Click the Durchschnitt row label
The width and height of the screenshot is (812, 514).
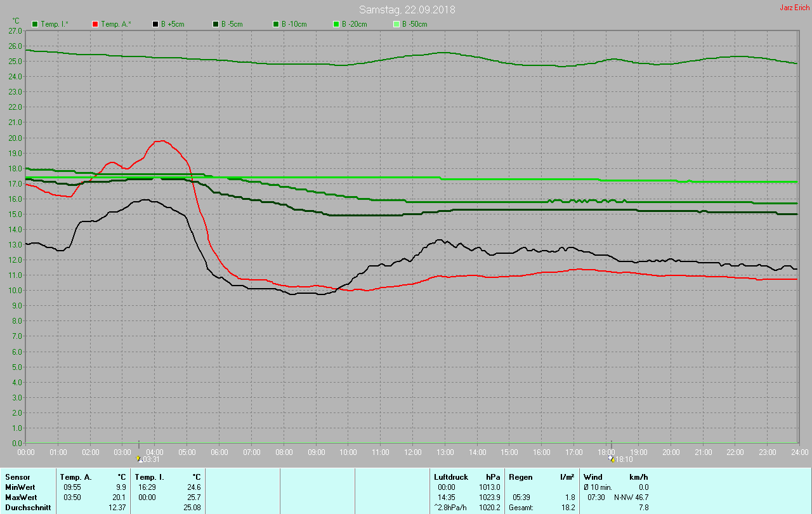click(27, 508)
